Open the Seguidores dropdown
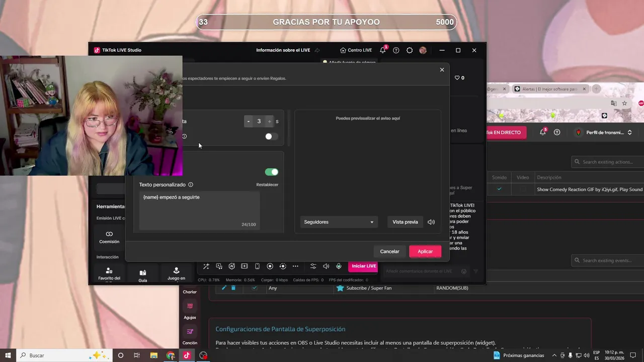644x362 pixels. tap(339, 222)
